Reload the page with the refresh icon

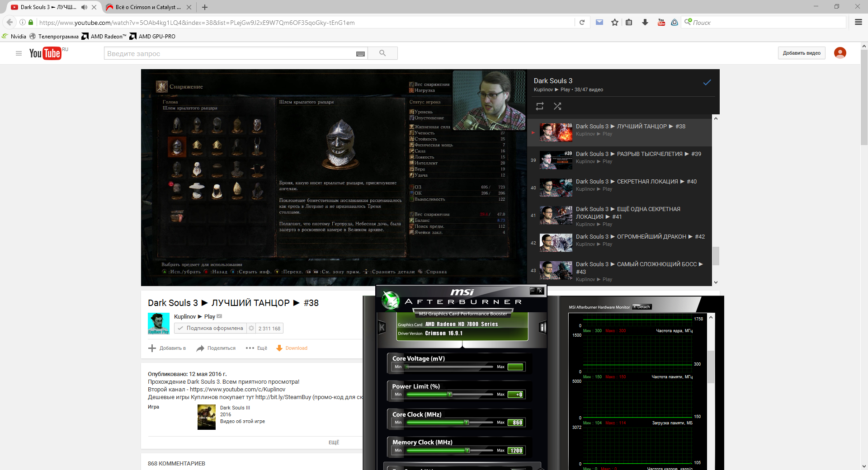[582, 22]
